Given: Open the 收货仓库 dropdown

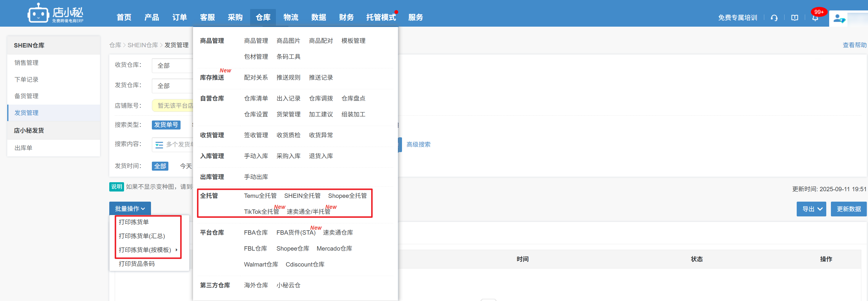Looking at the screenshot, I should (172, 66).
